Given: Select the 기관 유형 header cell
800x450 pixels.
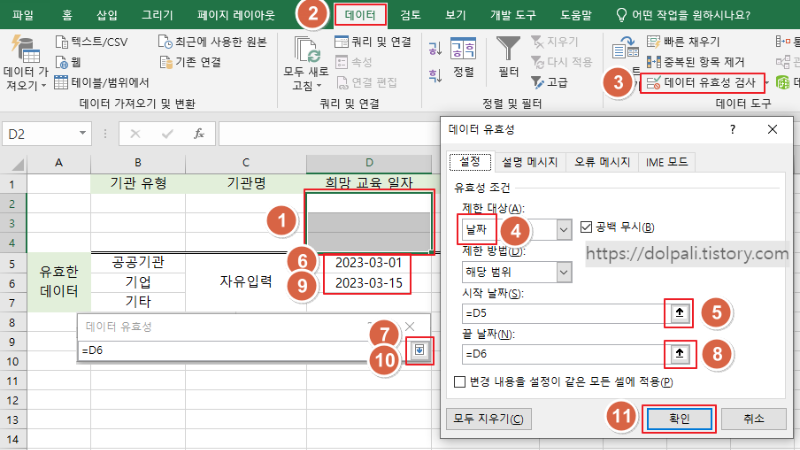Looking at the screenshot, I should point(138,183).
